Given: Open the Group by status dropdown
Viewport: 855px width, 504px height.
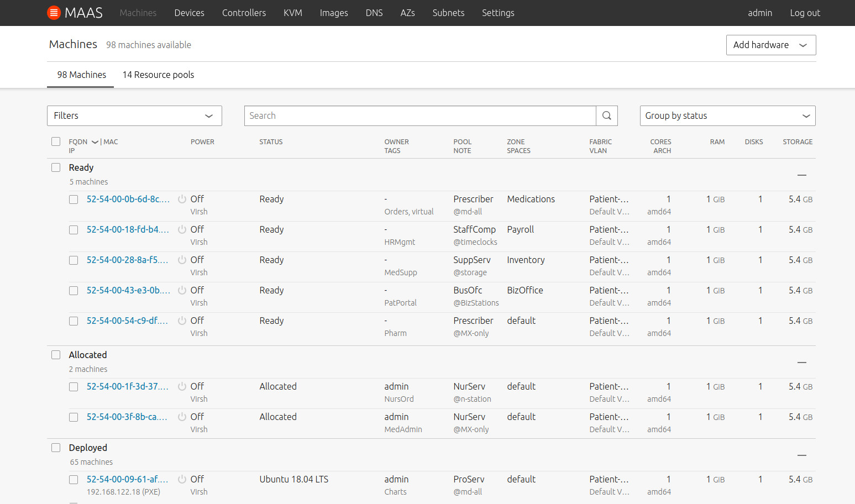Looking at the screenshot, I should [727, 116].
